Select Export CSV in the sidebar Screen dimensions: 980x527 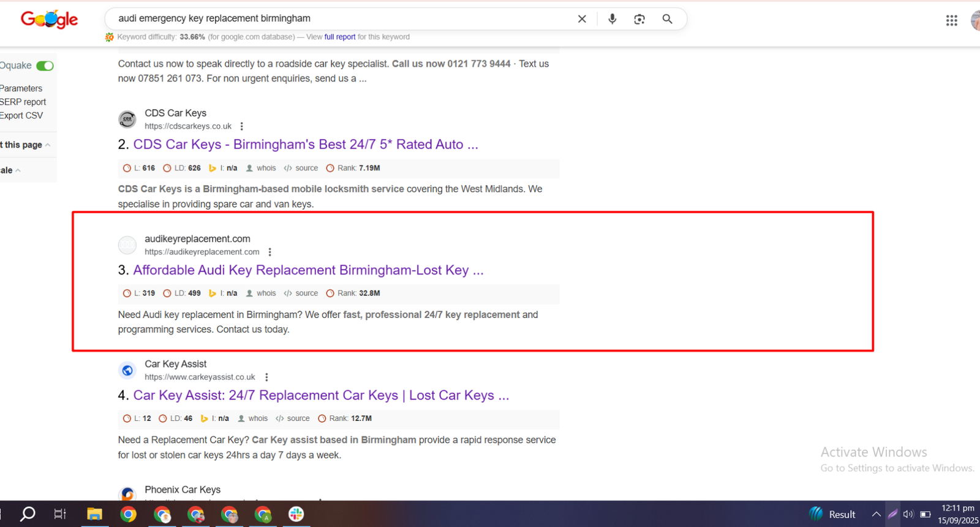point(22,115)
